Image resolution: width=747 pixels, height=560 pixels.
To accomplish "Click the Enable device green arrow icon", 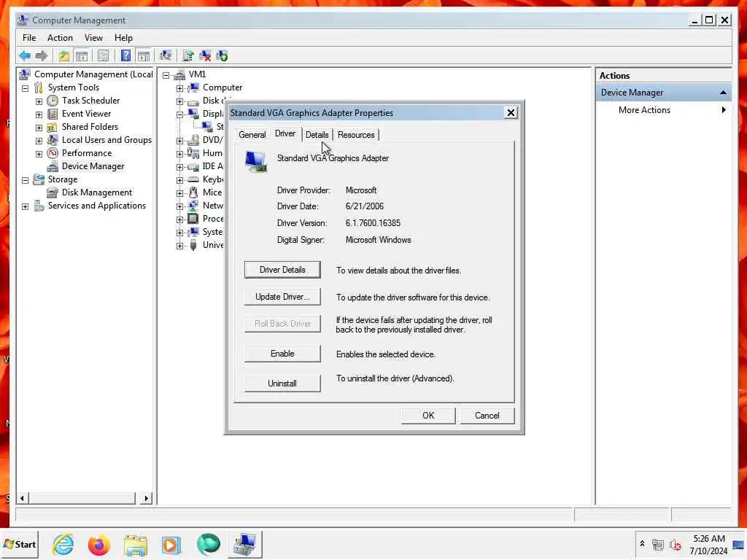I will pyautogui.click(x=222, y=55).
